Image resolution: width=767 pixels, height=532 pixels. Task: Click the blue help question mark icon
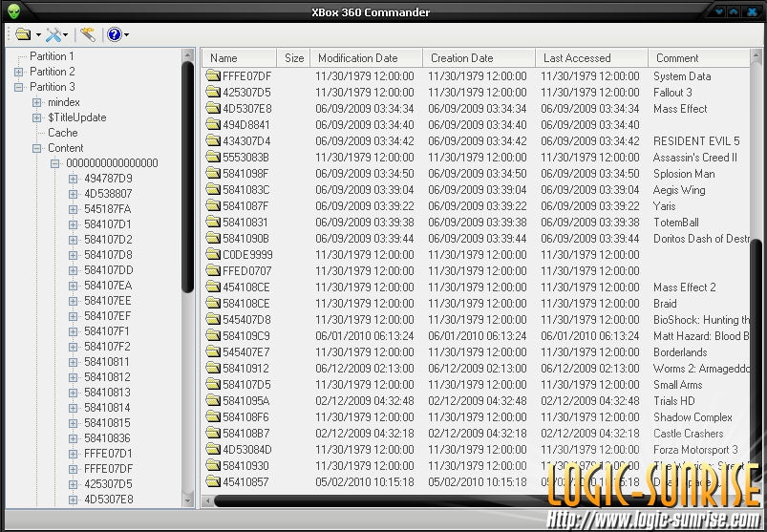[114, 34]
